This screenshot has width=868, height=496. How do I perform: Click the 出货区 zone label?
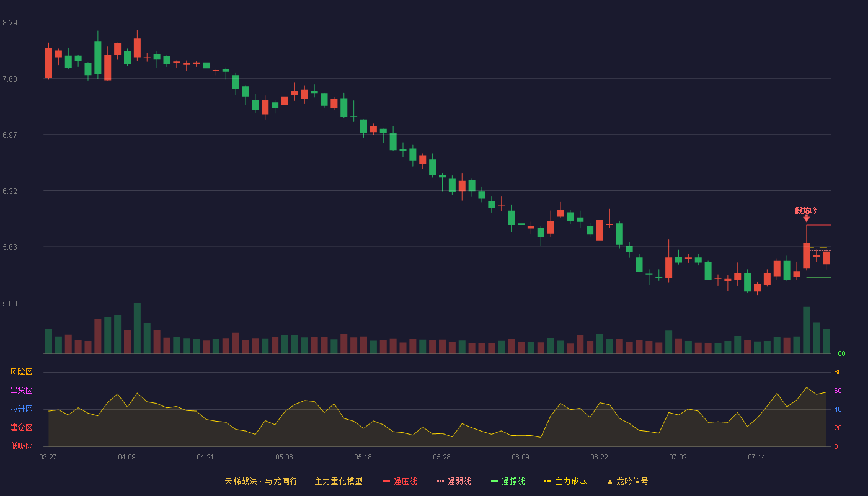click(x=21, y=391)
